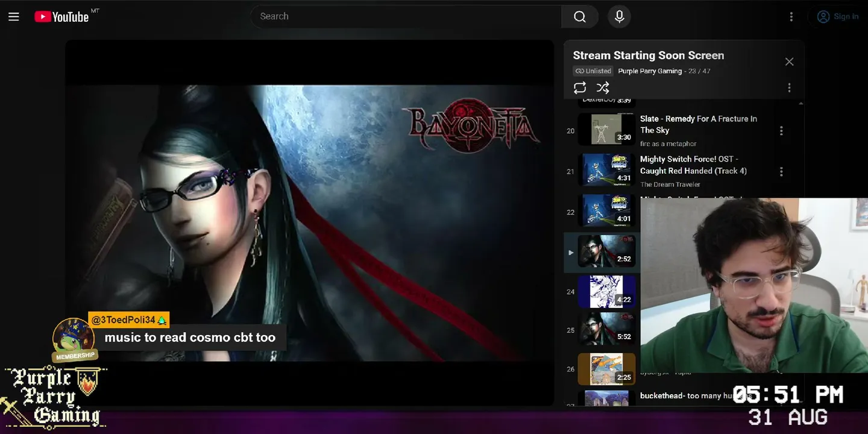Play playlist item 24 thumbnail (4:22)

click(606, 292)
